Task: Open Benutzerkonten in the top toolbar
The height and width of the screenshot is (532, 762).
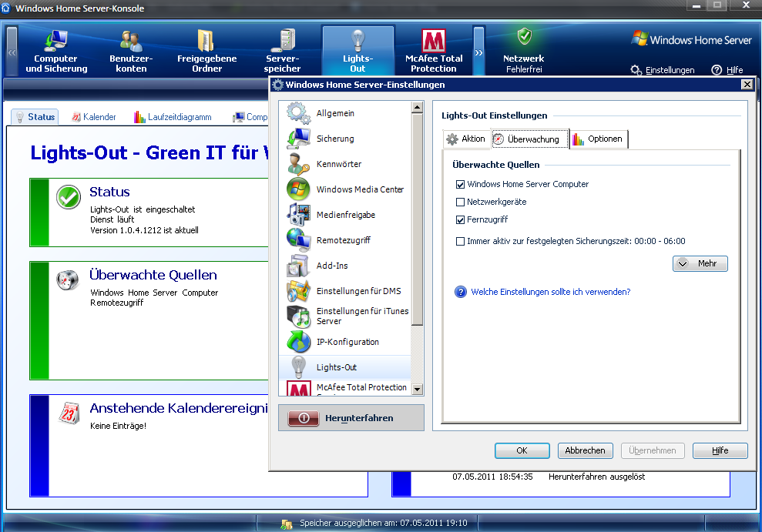Action: (x=131, y=51)
